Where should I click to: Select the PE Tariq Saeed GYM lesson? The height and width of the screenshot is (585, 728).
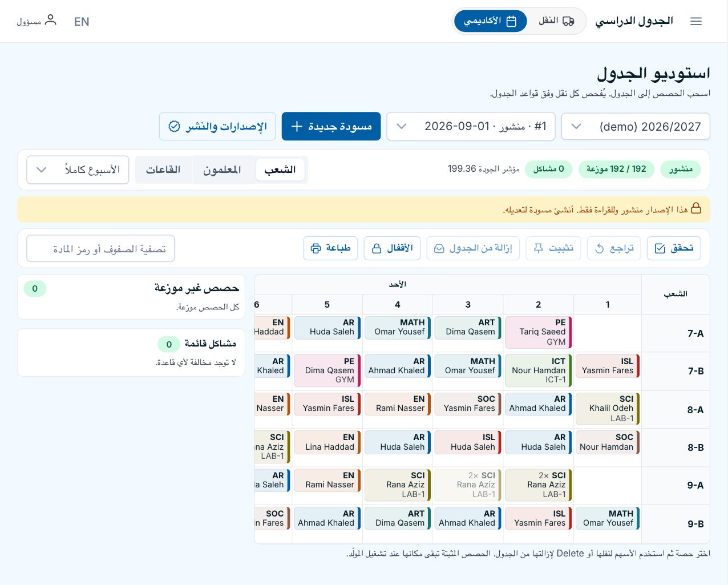click(x=538, y=332)
